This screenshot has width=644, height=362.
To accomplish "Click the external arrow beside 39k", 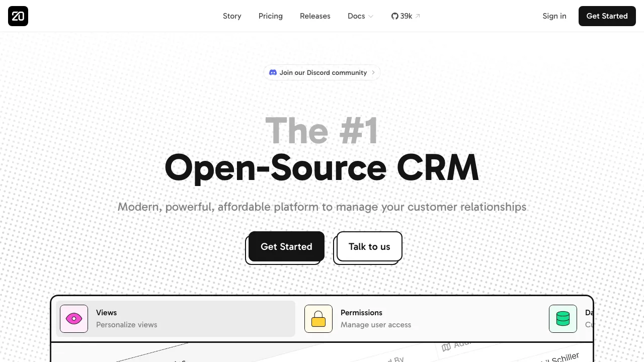I will click(418, 16).
